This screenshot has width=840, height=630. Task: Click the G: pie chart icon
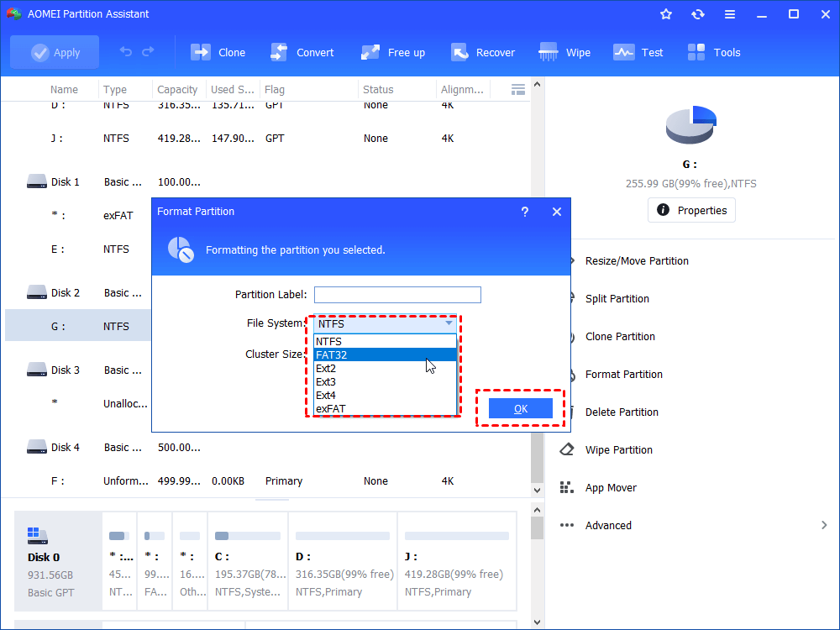click(x=691, y=124)
